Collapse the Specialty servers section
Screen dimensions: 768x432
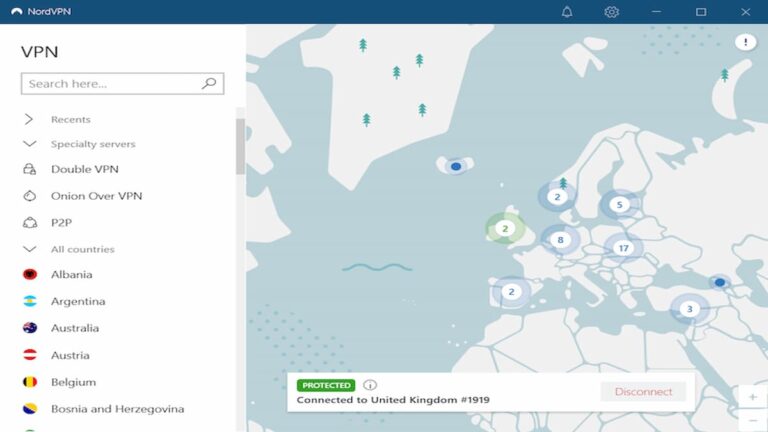pyautogui.click(x=29, y=144)
